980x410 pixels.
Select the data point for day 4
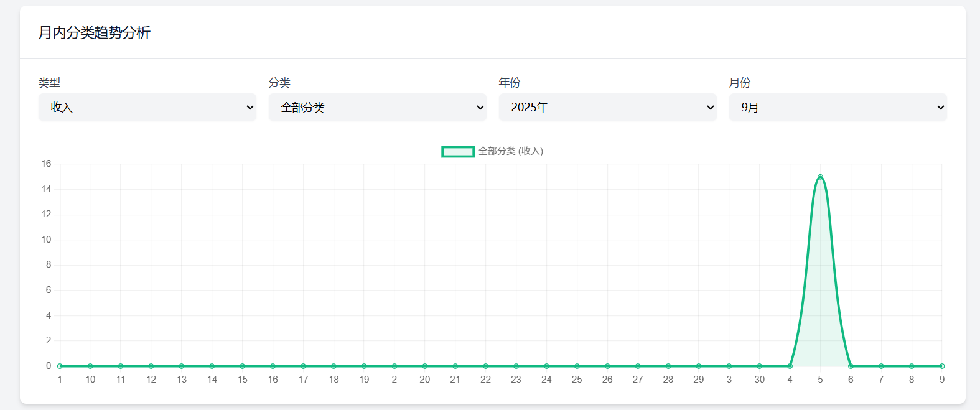[790, 366]
